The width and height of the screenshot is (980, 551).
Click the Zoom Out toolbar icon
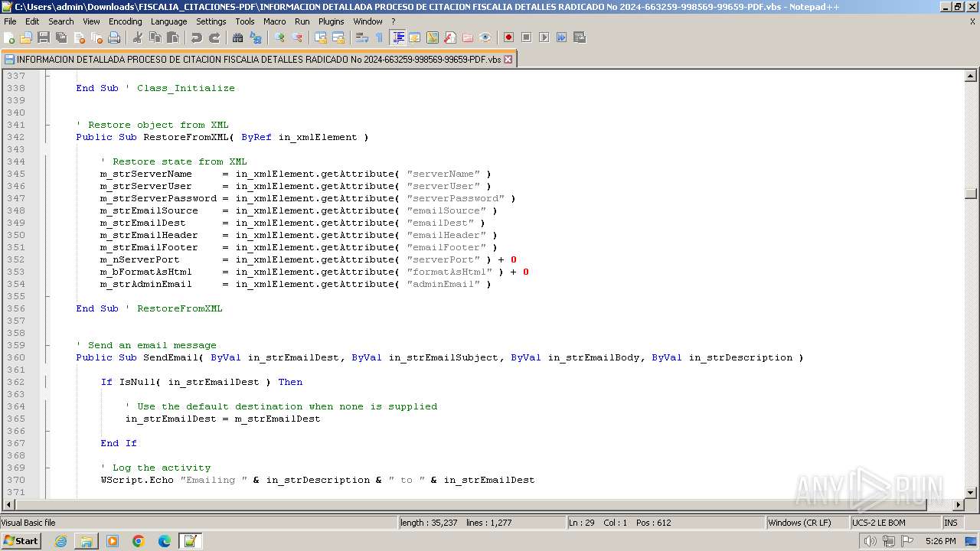point(297,37)
